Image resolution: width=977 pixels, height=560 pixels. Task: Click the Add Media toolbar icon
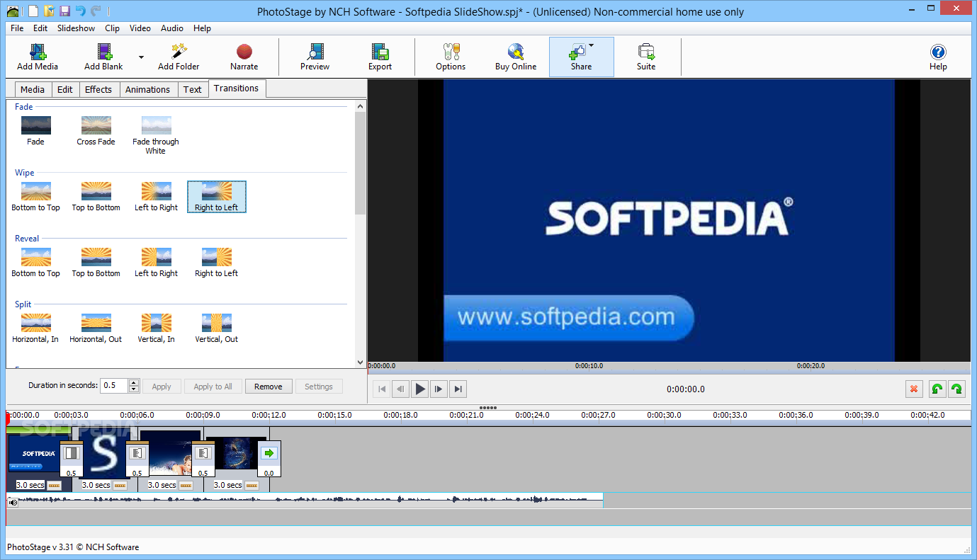(38, 57)
